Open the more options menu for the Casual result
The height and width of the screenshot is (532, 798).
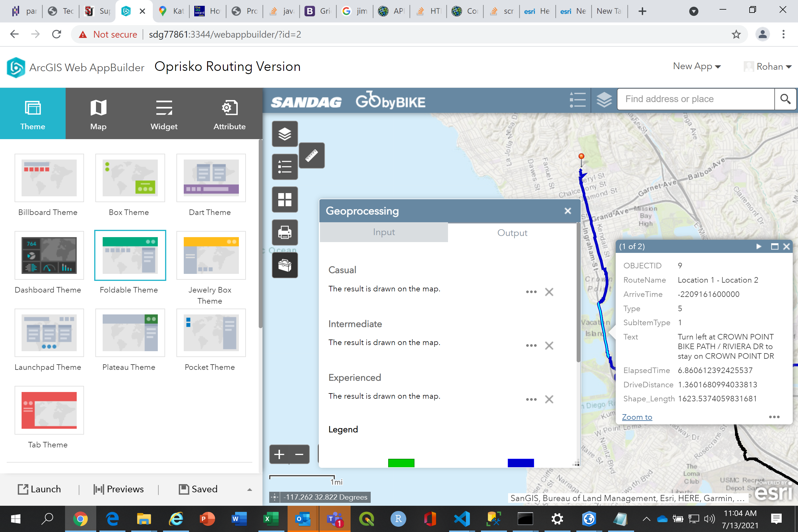click(531, 292)
